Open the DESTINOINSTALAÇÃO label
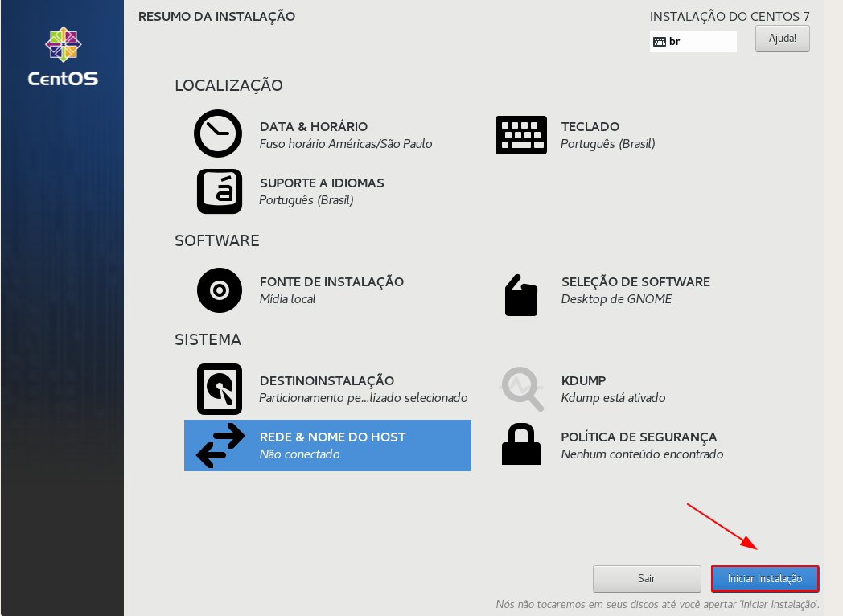843x616 pixels. 327,380
